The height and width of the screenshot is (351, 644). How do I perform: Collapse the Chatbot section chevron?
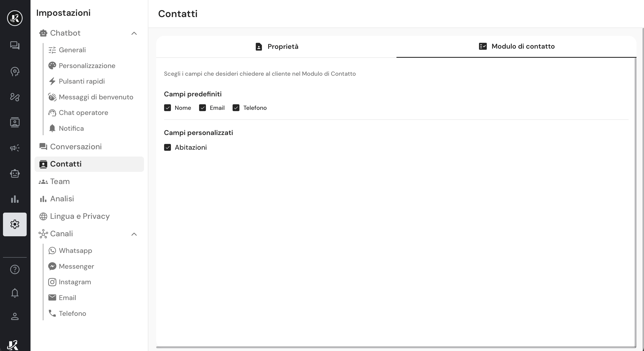134,33
